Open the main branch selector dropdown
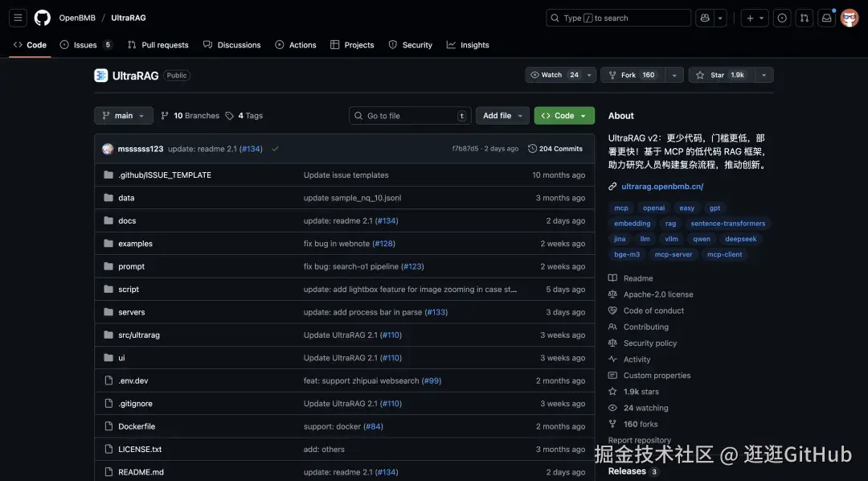Screen dimensions: 868x481 click(124, 116)
